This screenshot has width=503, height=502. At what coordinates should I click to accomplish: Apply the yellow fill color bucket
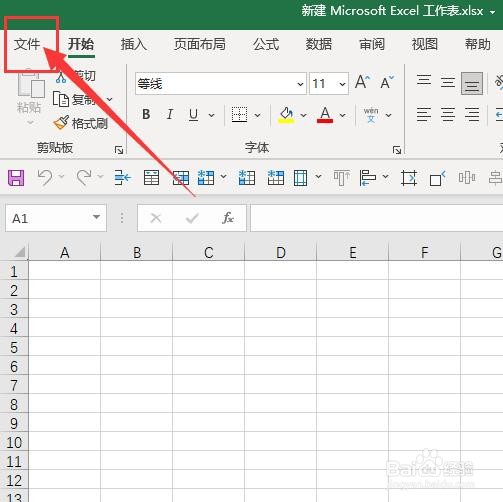pyautogui.click(x=286, y=115)
